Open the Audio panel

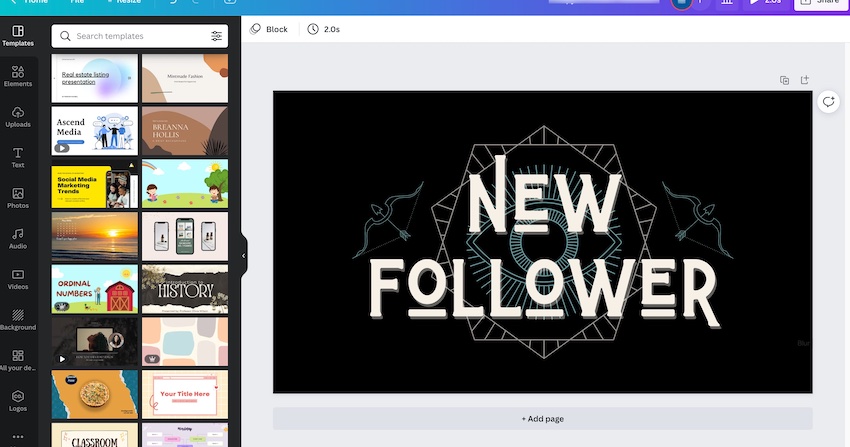tap(18, 238)
